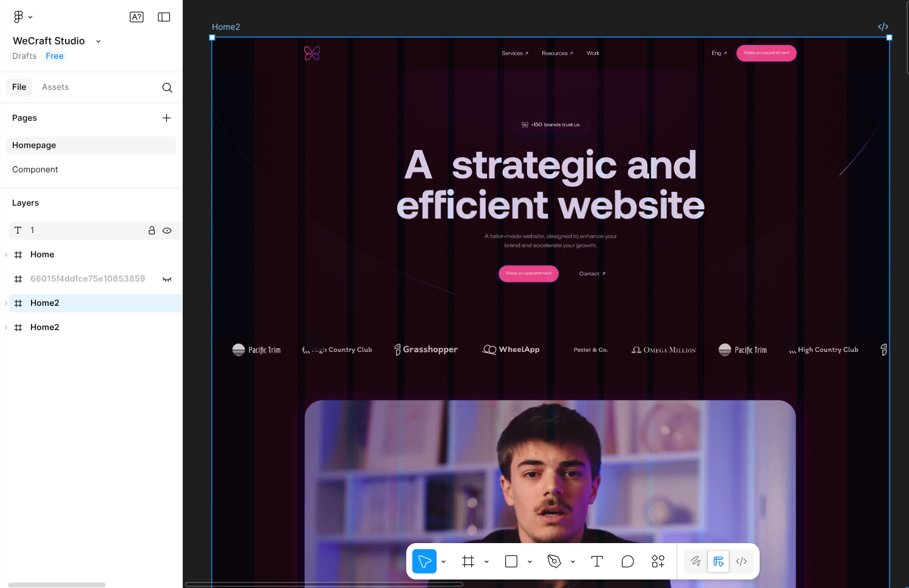The image size is (909, 588).
Task: Open Pen tool options dropdown arrow
Action: click(x=573, y=562)
